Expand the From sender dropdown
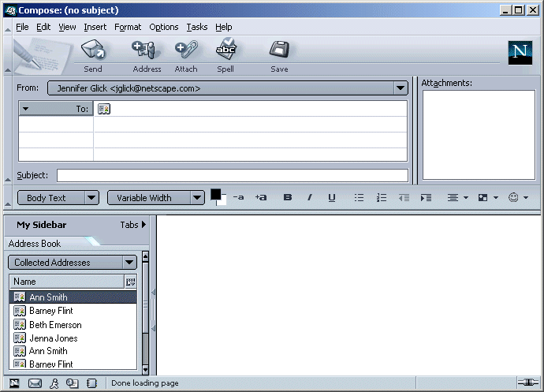Image resolution: width=544 pixels, height=392 pixels. (401, 88)
